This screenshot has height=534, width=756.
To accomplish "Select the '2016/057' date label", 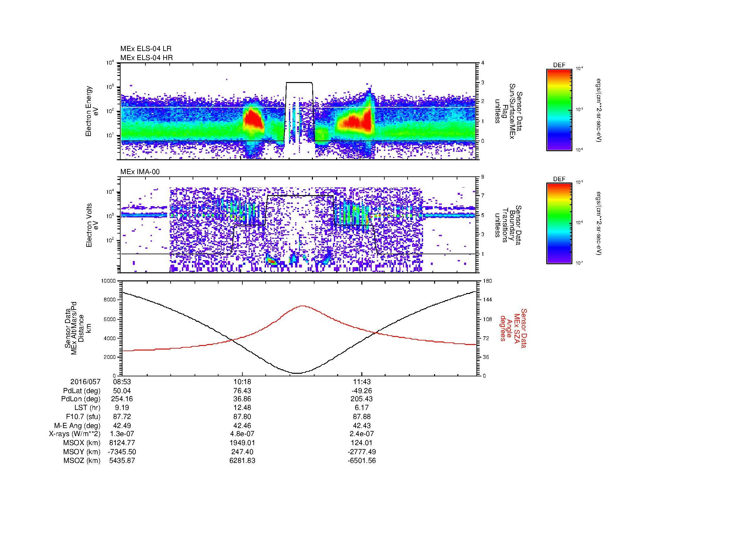I will (85, 382).
